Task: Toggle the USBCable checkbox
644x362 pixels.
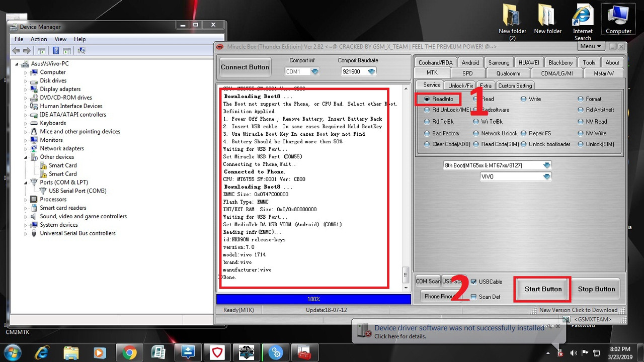Action: pos(473,282)
